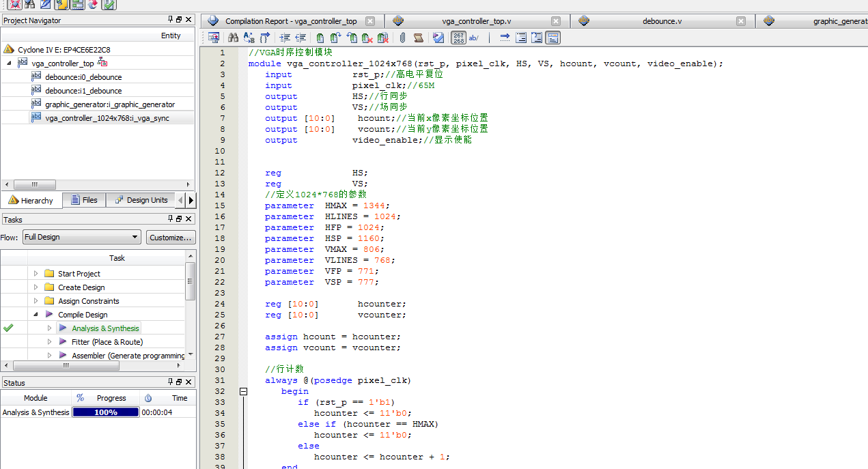Click the decrease indent icon
The image size is (868, 469).
coord(300,38)
